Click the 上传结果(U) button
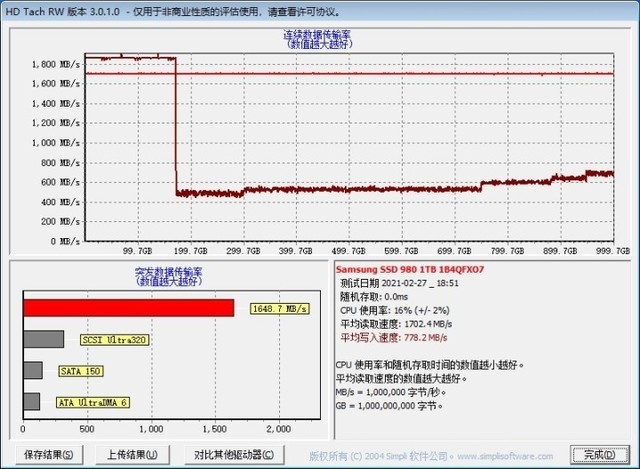The image size is (640, 469). [x=132, y=455]
